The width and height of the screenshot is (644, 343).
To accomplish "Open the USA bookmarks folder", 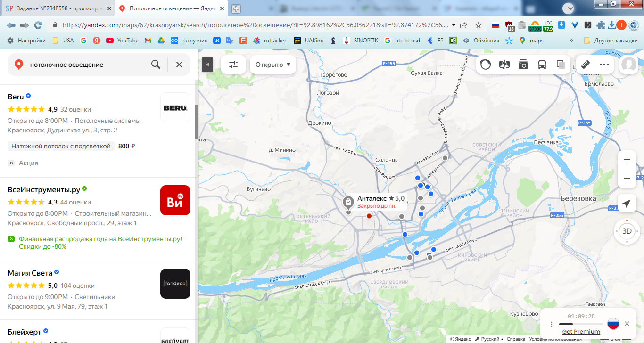I will point(63,41).
